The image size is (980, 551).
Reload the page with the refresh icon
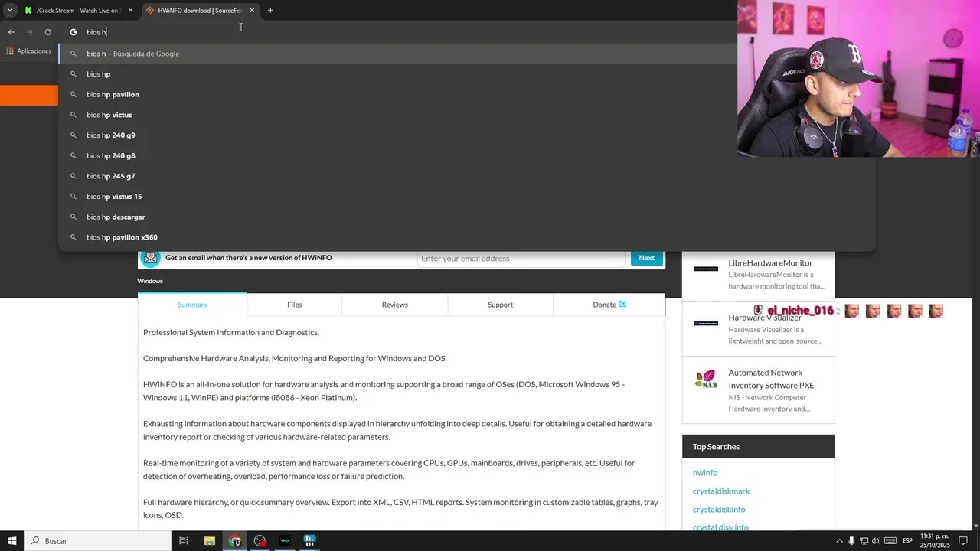[x=47, y=32]
